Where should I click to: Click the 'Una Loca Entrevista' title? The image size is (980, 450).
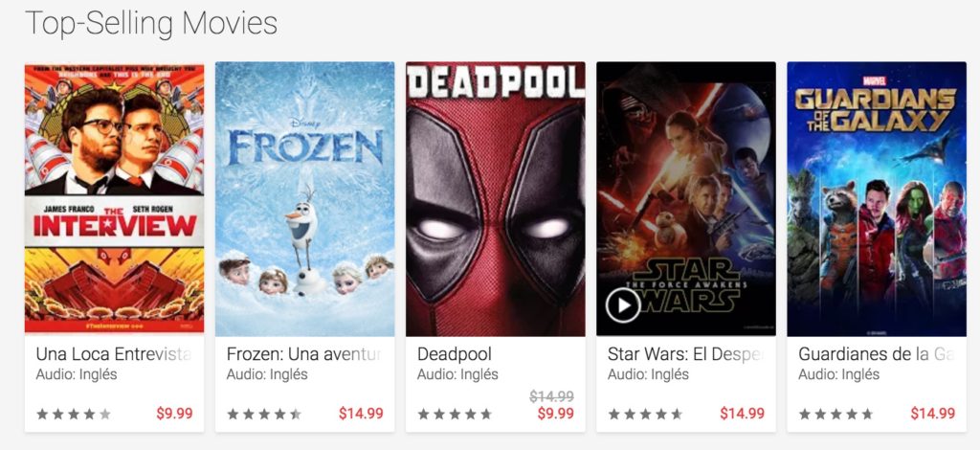(113, 355)
